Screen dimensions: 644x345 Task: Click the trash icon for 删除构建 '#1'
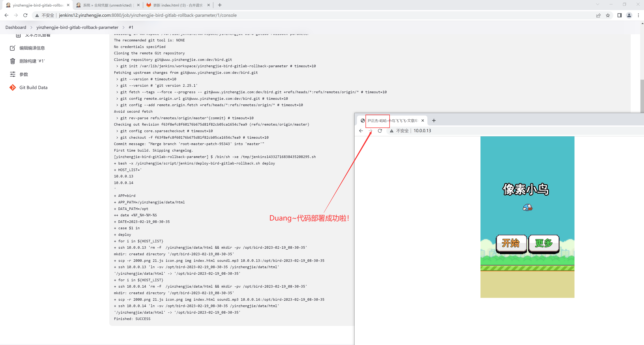(12, 61)
